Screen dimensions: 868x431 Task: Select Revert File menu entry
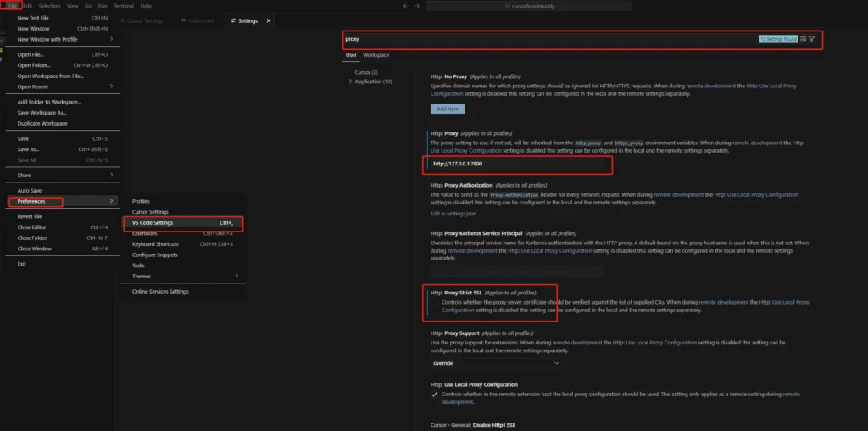62,216
